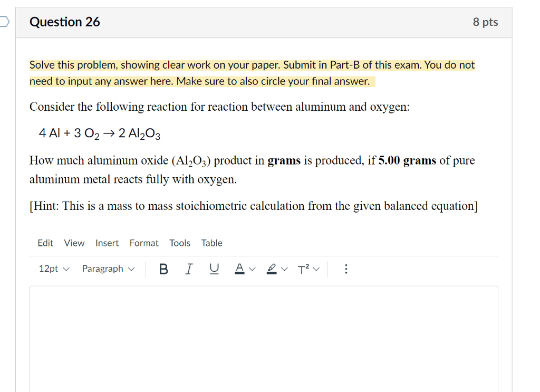Screen dimensions: 540x392
Task: Open more toolbar options kebab menu
Action: (x=346, y=269)
